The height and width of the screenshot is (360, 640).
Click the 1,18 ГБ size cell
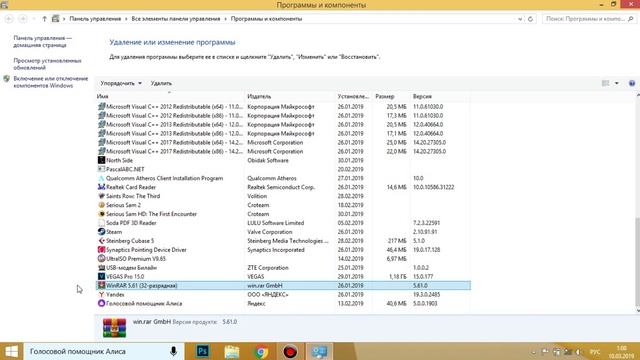pos(398,276)
